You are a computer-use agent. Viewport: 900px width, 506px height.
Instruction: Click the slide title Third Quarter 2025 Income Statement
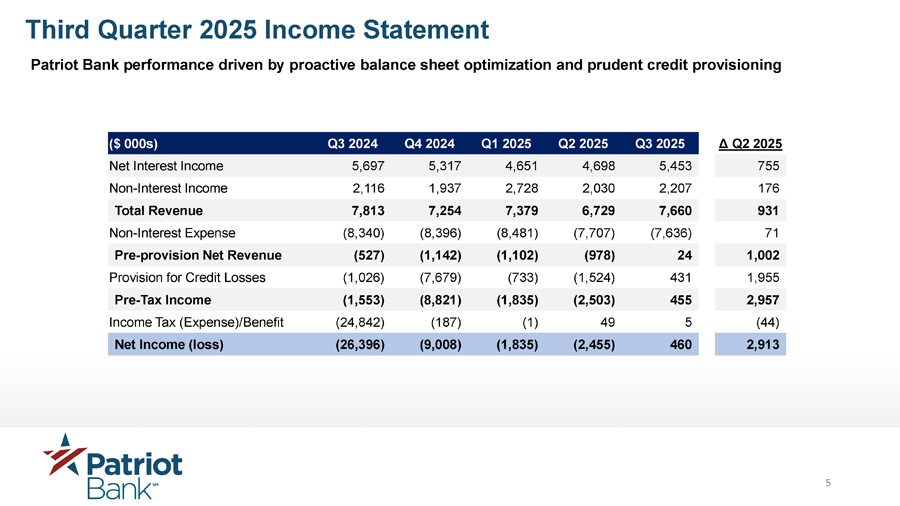tap(257, 29)
